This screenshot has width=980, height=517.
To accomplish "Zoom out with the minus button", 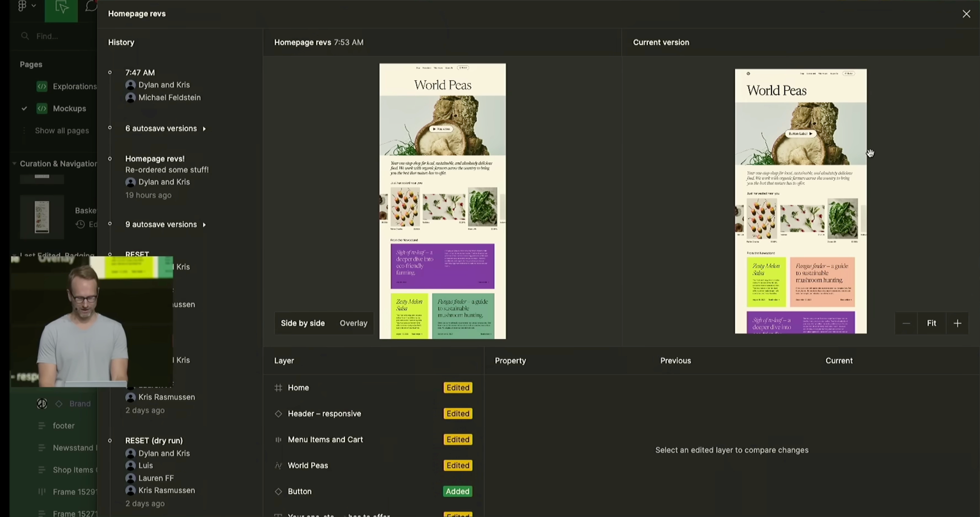I will [x=906, y=323].
